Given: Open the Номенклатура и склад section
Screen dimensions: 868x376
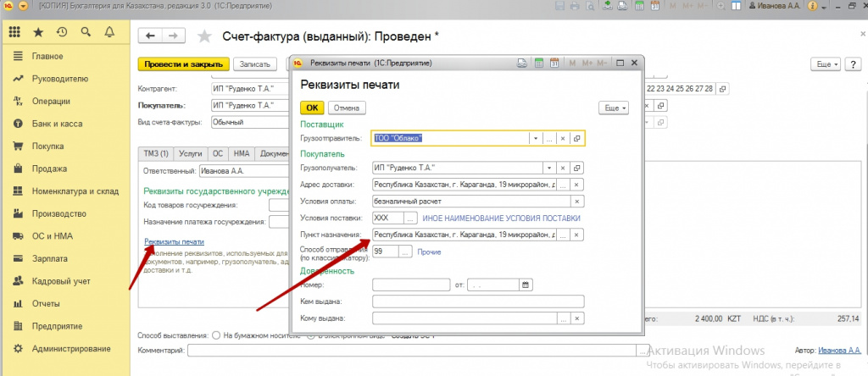Looking at the screenshot, I should [75, 191].
